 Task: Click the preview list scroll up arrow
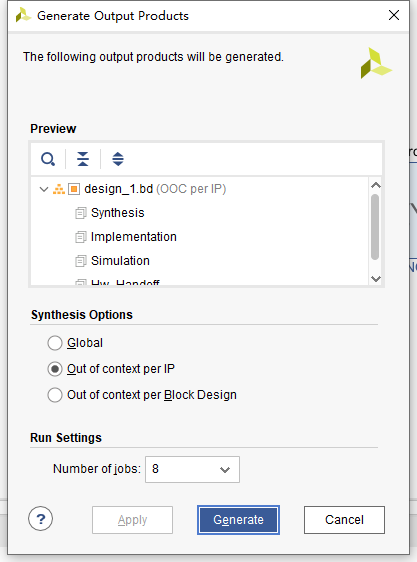(375, 185)
